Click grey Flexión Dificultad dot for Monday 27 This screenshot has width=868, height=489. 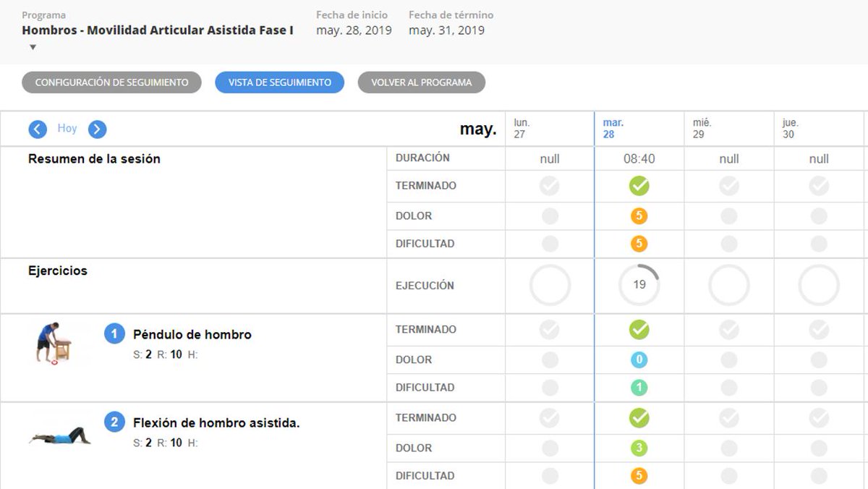click(x=550, y=476)
